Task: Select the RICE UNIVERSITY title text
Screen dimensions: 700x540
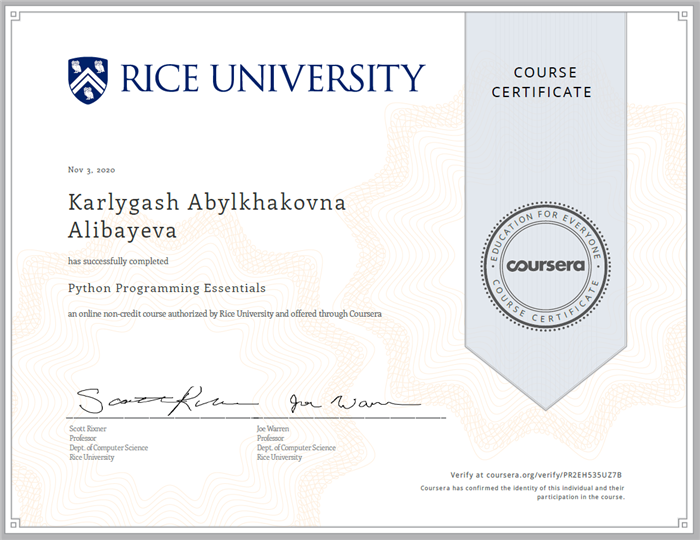Action: click(272, 78)
